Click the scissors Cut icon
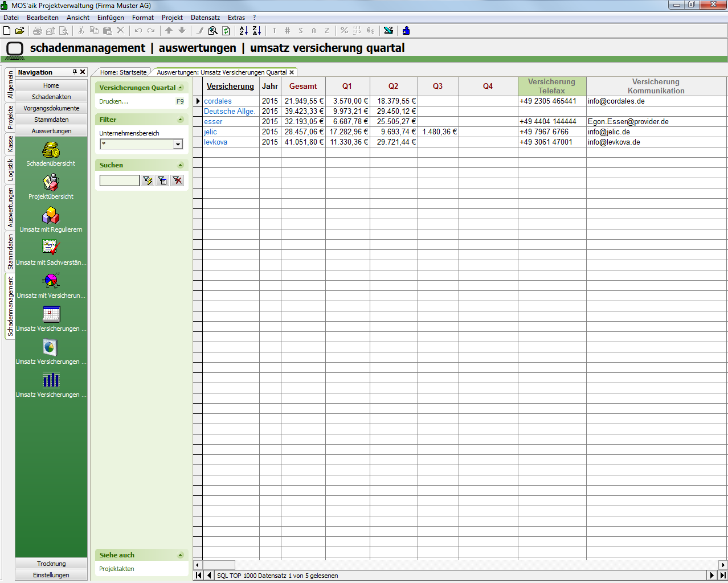 point(81,31)
